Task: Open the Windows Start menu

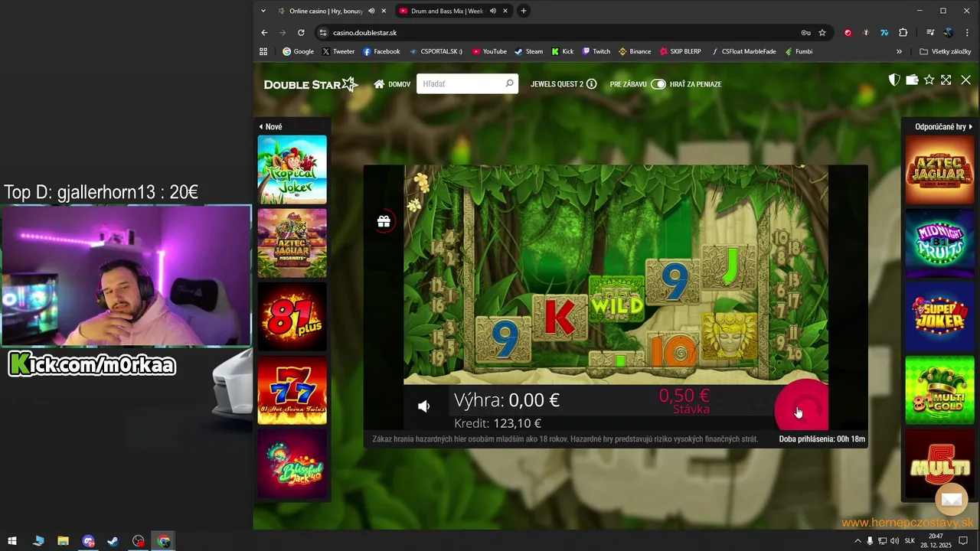Action: (x=12, y=541)
